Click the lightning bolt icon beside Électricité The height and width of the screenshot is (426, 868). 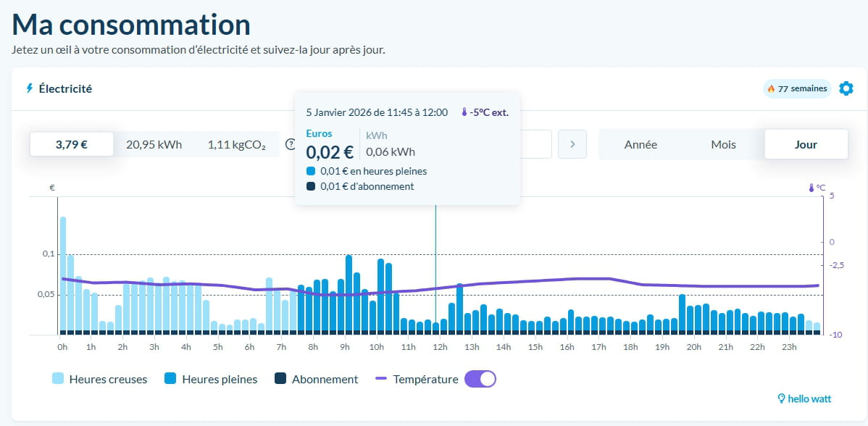[30, 88]
